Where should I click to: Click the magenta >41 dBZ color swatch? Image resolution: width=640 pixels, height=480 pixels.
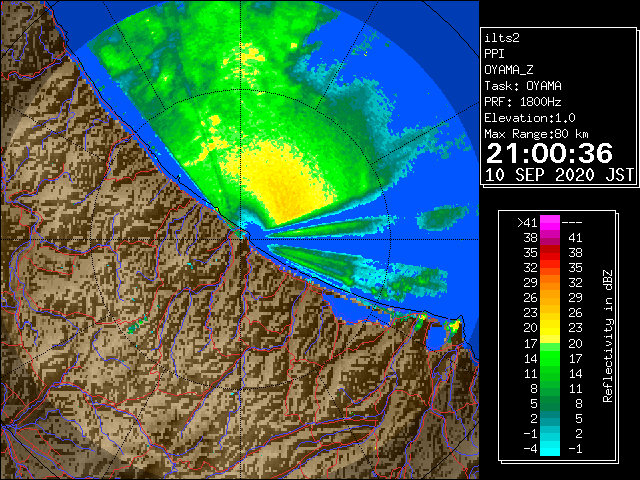(550, 223)
